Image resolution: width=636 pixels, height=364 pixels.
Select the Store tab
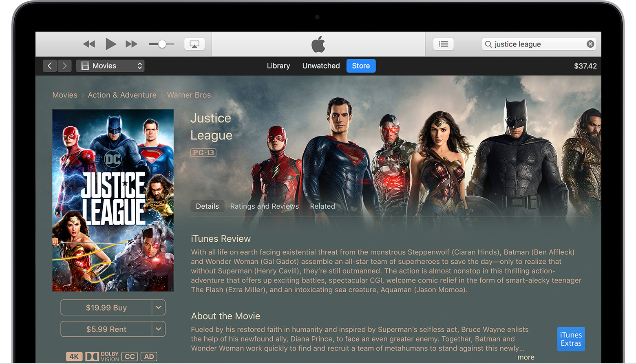[361, 66]
